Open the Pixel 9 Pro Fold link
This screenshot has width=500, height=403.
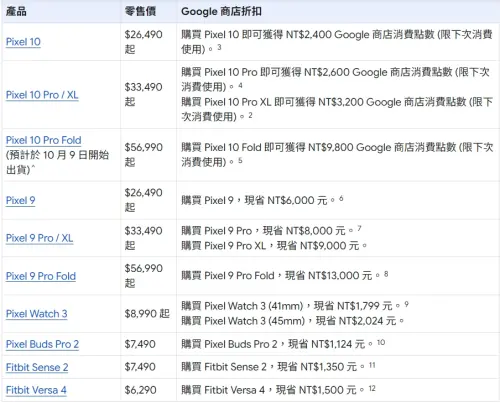[x=41, y=276]
